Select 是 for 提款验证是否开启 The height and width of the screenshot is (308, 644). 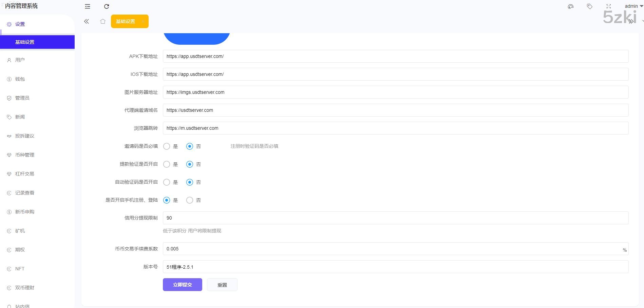[167, 164]
